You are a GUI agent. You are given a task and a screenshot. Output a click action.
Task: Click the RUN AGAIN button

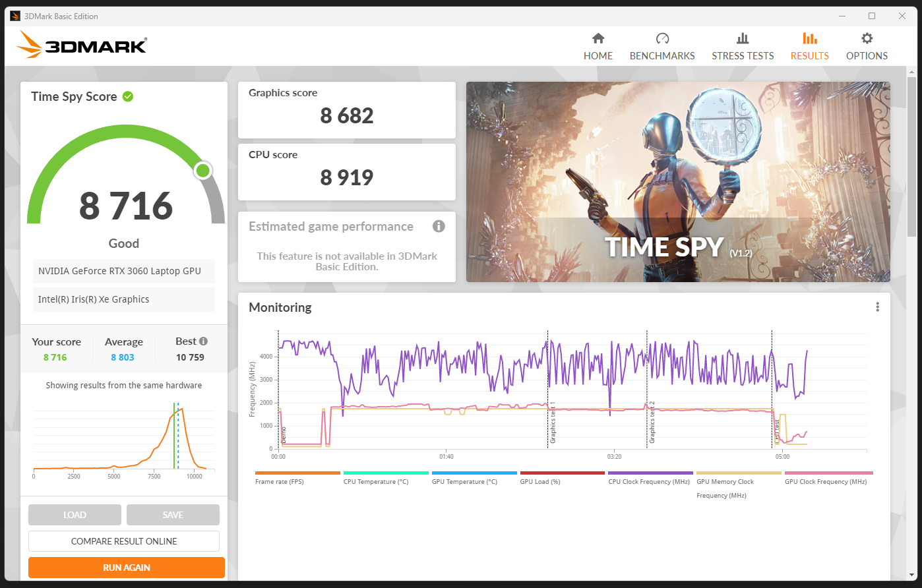click(x=127, y=568)
